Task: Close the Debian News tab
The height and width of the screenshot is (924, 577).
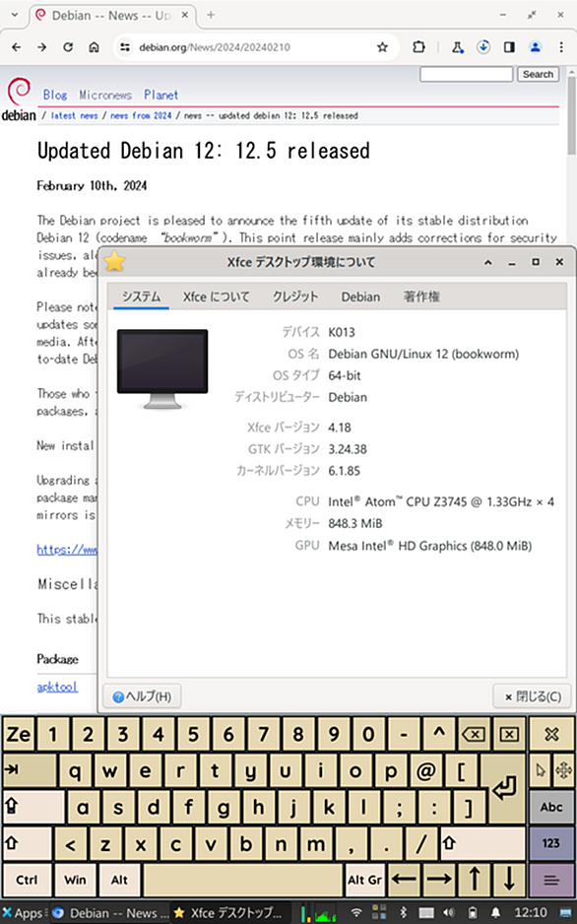Action: pyautogui.click(x=185, y=16)
